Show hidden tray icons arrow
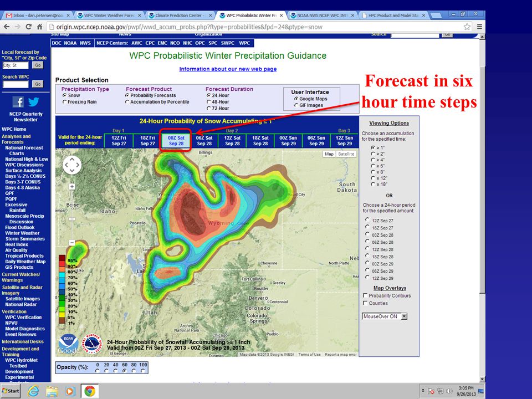 pyautogui.click(x=423, y=391)
